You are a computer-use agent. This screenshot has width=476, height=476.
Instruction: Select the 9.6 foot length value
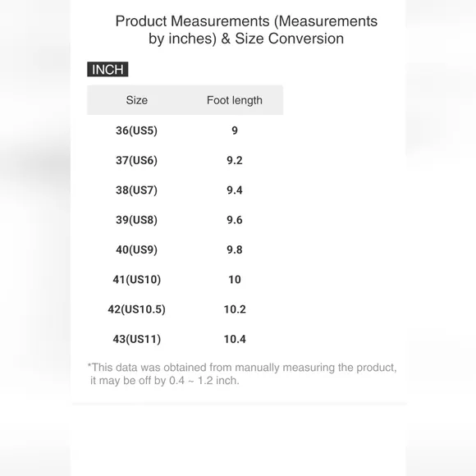[235, 220]
